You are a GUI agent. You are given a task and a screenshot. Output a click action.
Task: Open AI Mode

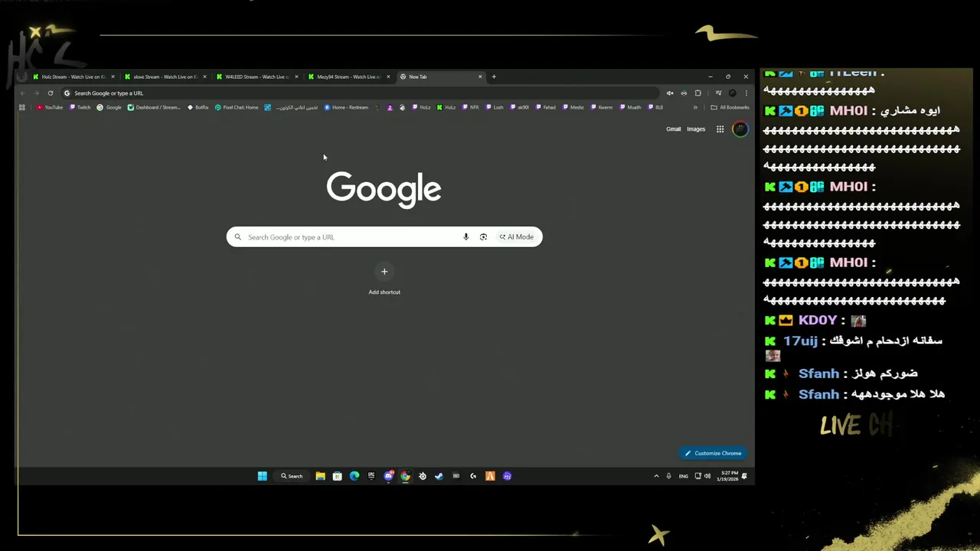coord(517,237)
